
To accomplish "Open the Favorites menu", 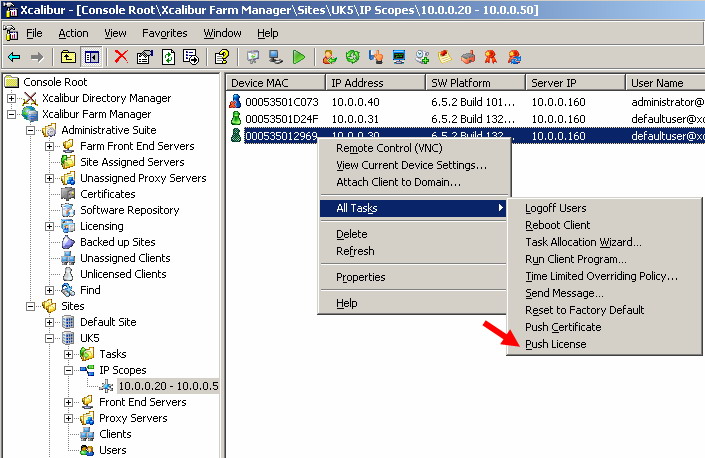I will (x=165, y=33).
